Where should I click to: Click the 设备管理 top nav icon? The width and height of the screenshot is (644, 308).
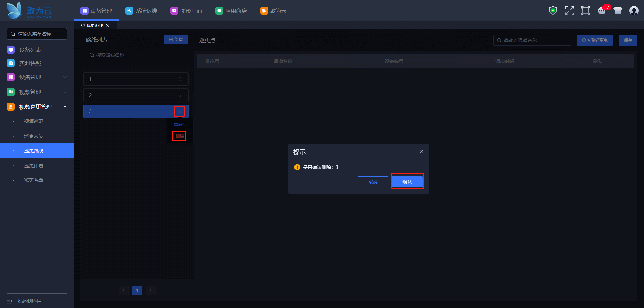85,11
